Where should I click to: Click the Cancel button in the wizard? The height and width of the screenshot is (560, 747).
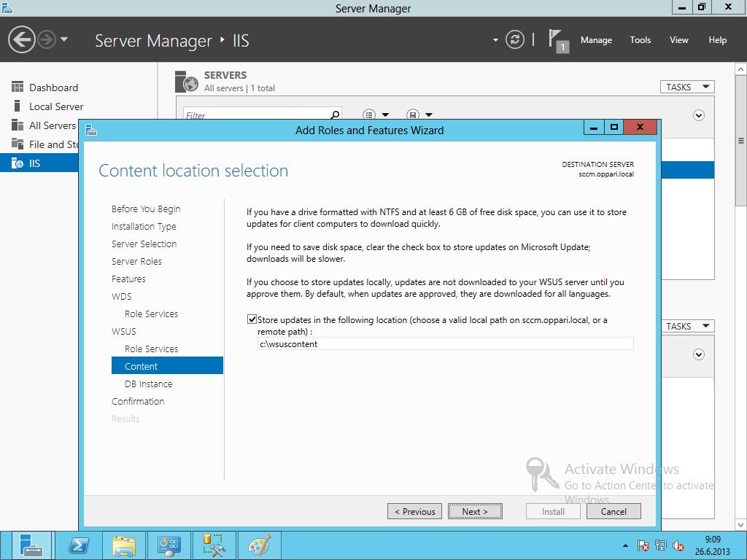pos(614,511)
